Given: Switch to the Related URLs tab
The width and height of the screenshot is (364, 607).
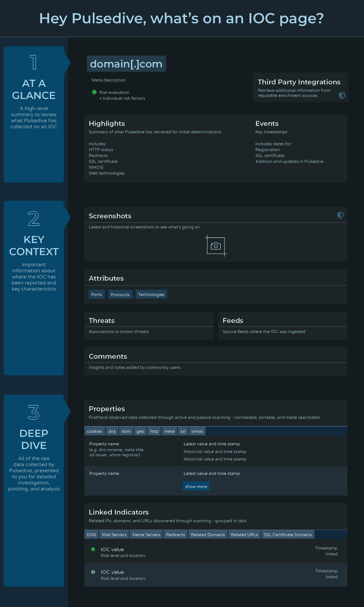Looking at the screenshot, I should point(244,535).
